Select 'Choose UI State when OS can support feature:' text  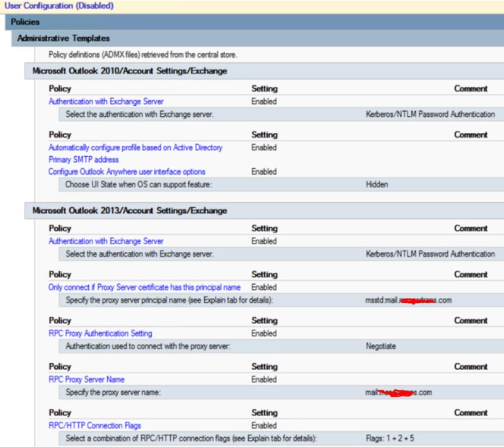139,184
